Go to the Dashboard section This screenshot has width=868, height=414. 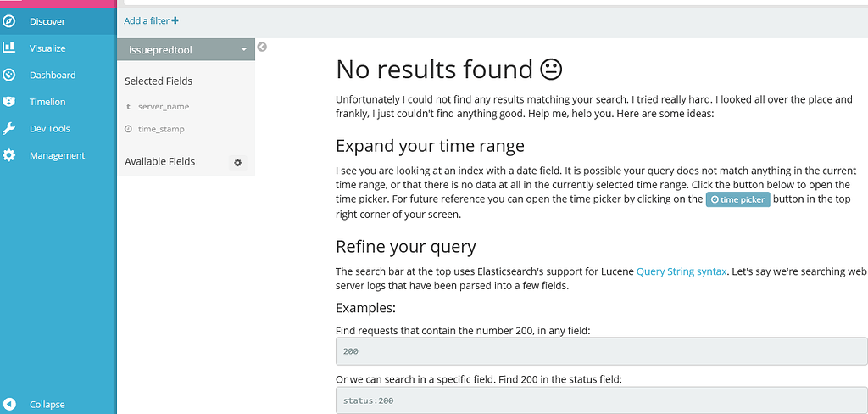pos(53,75)
